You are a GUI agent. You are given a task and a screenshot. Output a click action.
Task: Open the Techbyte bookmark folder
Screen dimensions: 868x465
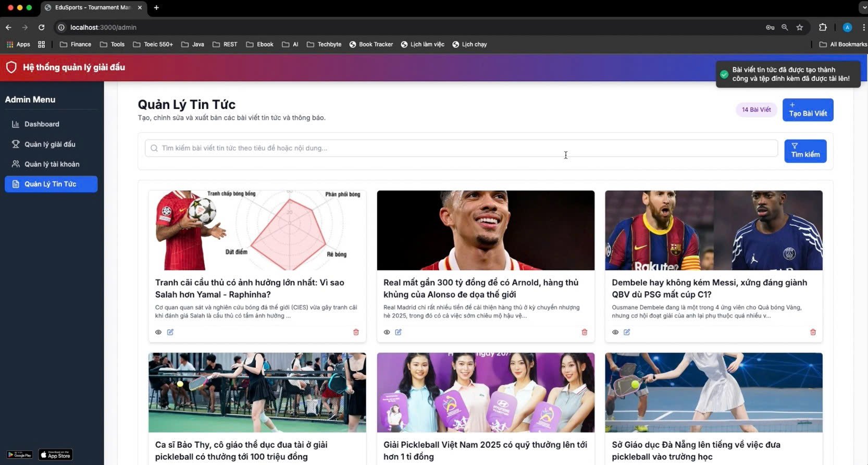click(x=324, y=44)
